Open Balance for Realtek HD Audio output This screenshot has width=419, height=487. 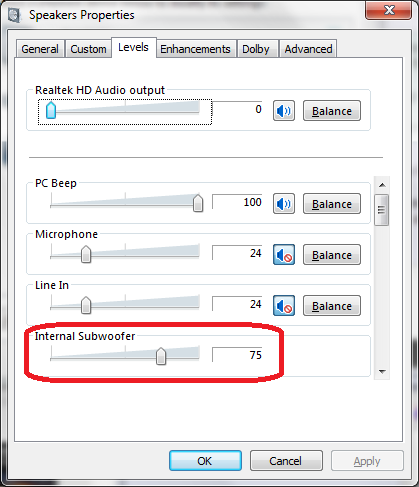[332, 110]
